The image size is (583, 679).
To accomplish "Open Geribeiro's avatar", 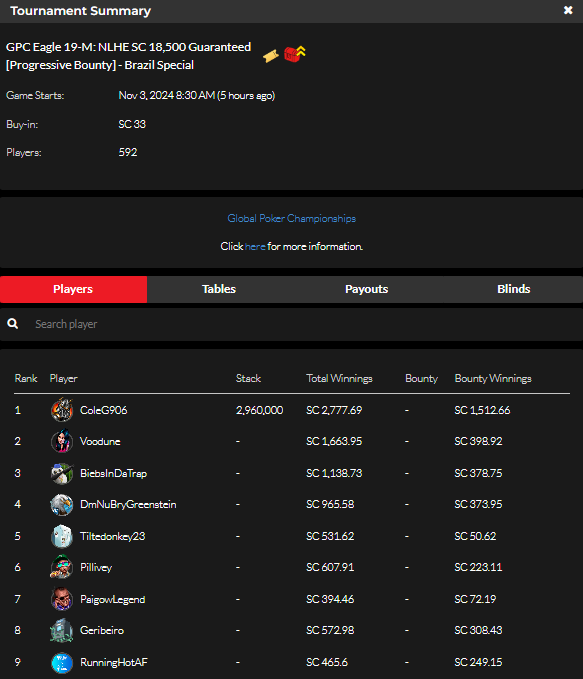I will coord(62,630).
